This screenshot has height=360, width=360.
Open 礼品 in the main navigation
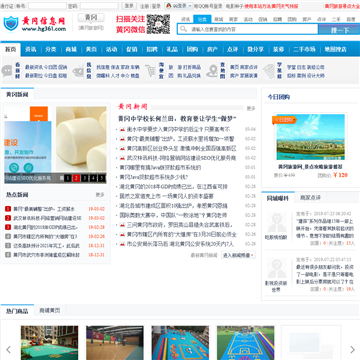172,49
